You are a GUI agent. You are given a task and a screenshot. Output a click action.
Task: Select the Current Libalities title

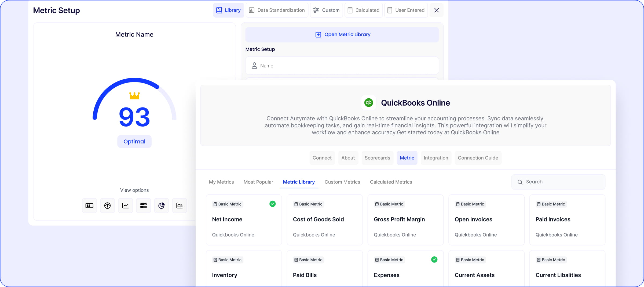[x=558, y=275]
